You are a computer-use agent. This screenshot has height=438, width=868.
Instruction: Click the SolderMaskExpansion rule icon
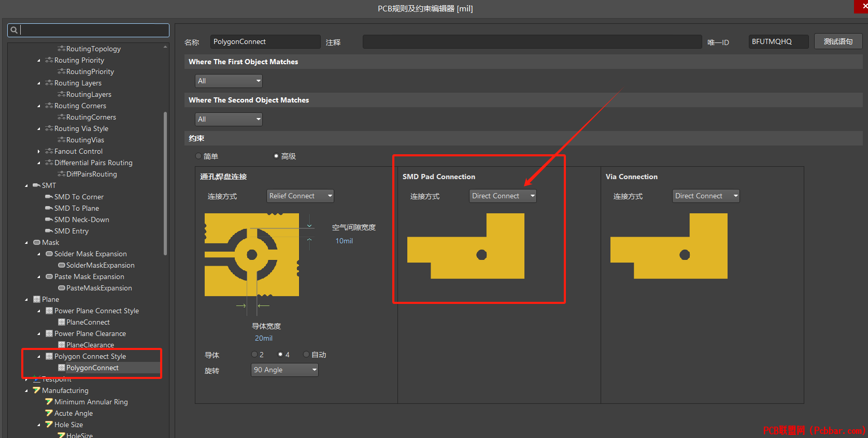coord(62,265)
